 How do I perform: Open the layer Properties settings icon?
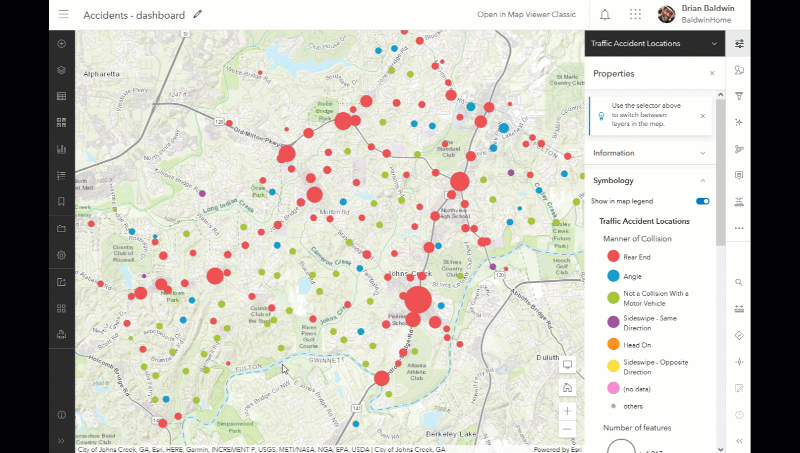click(x=739, y=43)
